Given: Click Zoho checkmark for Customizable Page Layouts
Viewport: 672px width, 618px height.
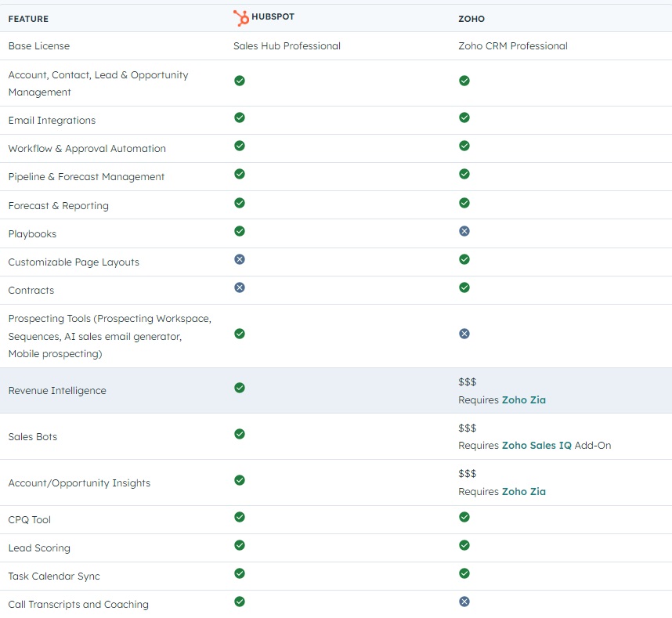Looking at the screenshot, I should pos(464,259).
